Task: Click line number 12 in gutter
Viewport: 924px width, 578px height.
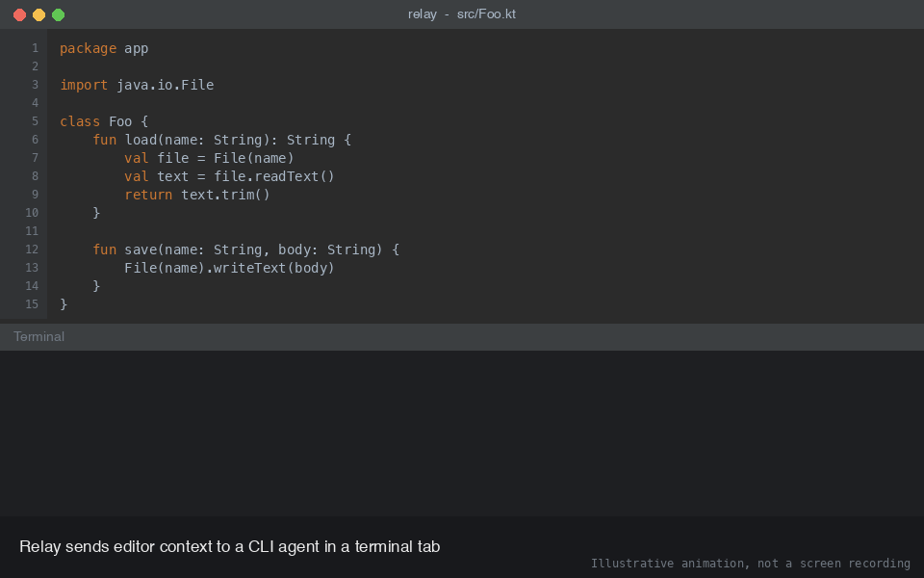Action: [32, 250]
